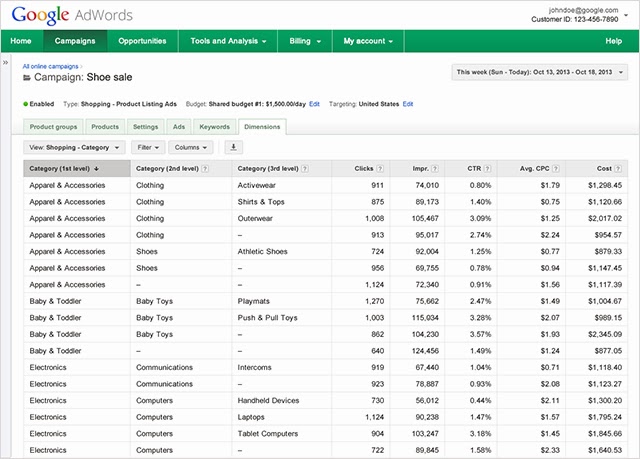Open the Tools and Analysis menu

[x=228, y=41]
